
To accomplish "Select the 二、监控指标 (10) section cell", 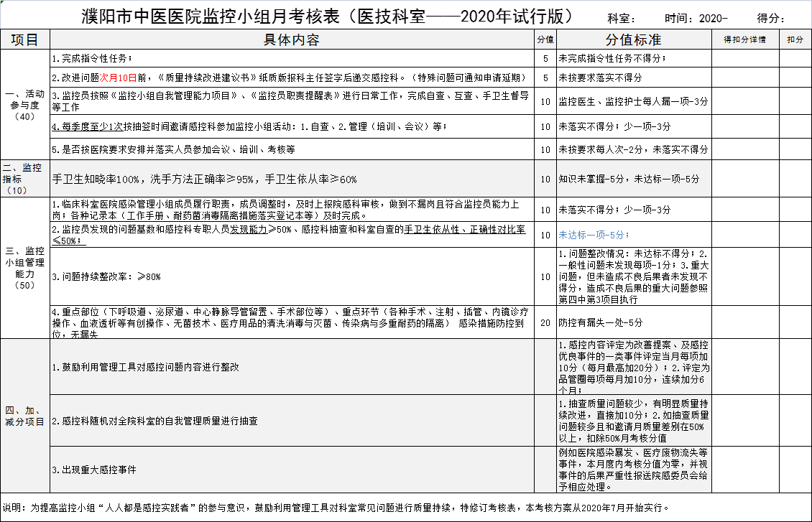I will point(25,178).
